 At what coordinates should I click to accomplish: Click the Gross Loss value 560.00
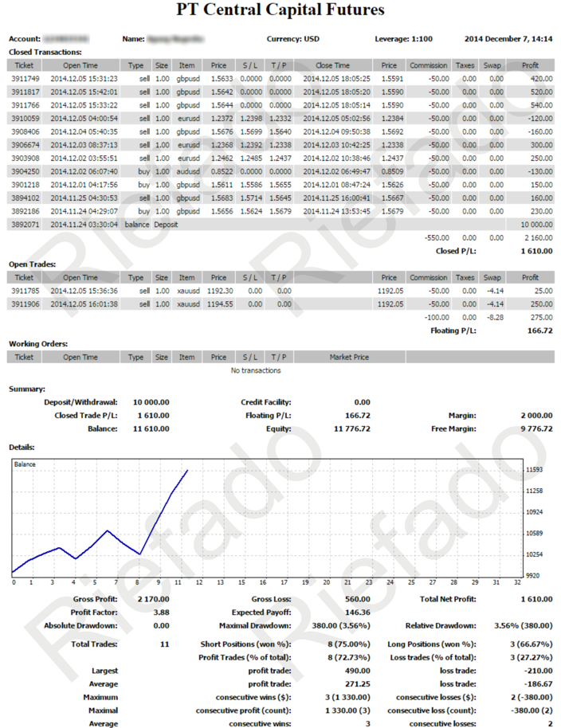358,599
